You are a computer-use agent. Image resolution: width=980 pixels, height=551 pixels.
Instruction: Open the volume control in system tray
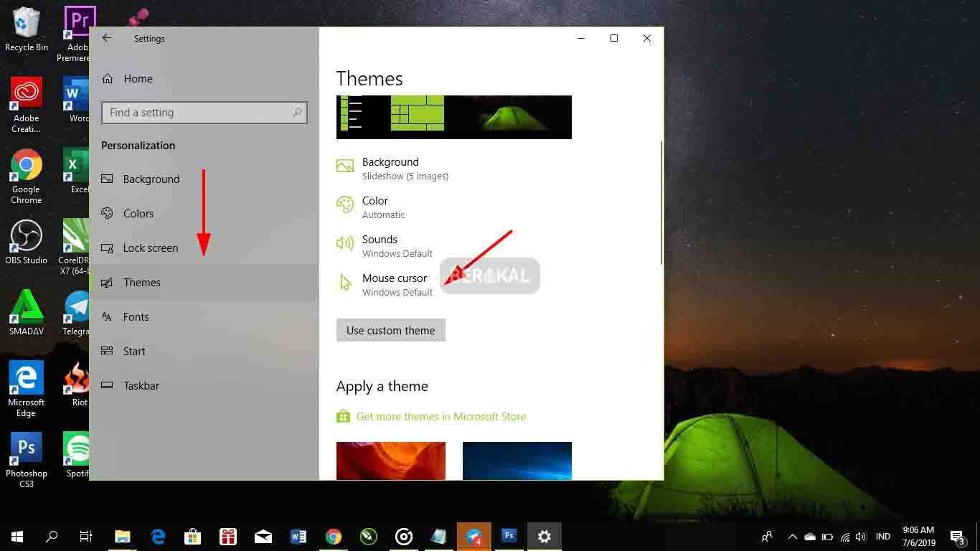pos(862,536)
